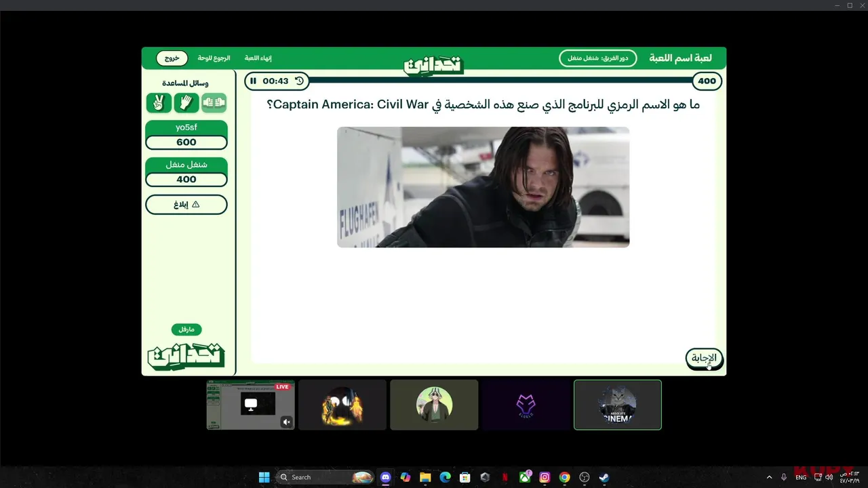Open the Windows Start menu
Image resolution: width=868 pixels, height=488 pixels.
coord(264,477)
